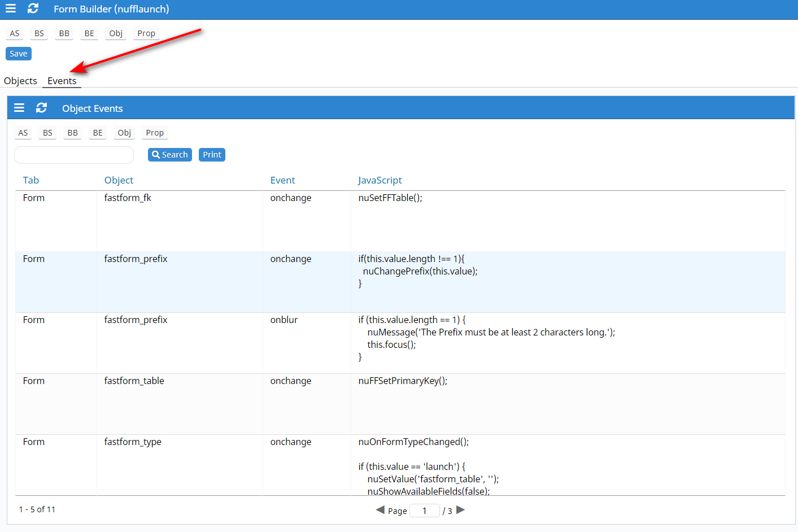
Task: Sort by the Tab column header
Action: click(x=31, y=180)
